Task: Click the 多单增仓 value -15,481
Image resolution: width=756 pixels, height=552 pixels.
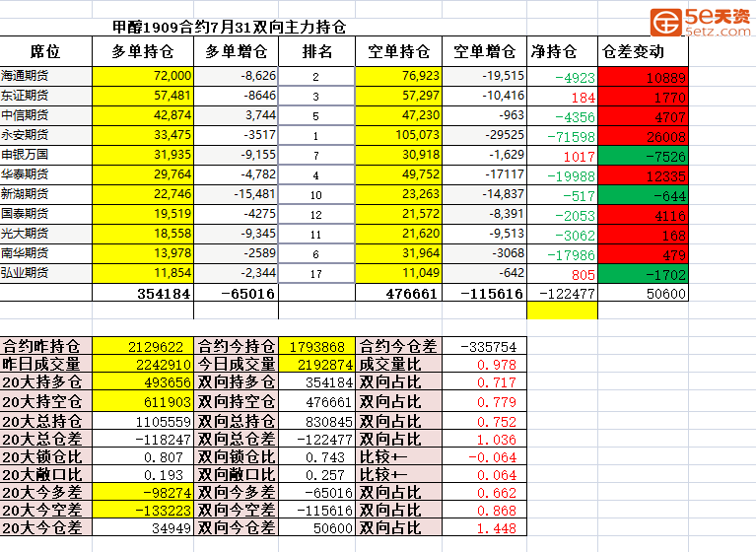Action: click(x=237, y=195)
